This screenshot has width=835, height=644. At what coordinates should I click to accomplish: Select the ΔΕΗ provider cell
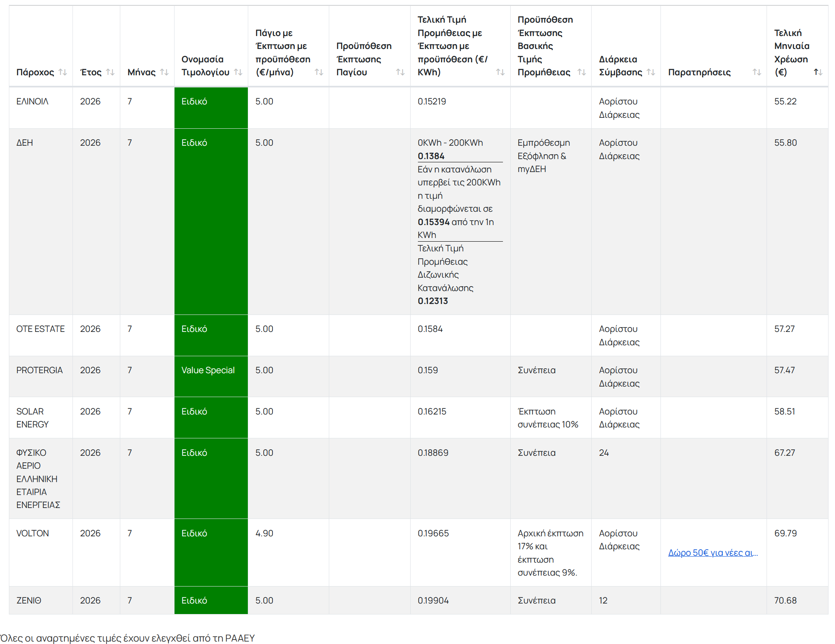pyautogui.click(x=41, y=222)
